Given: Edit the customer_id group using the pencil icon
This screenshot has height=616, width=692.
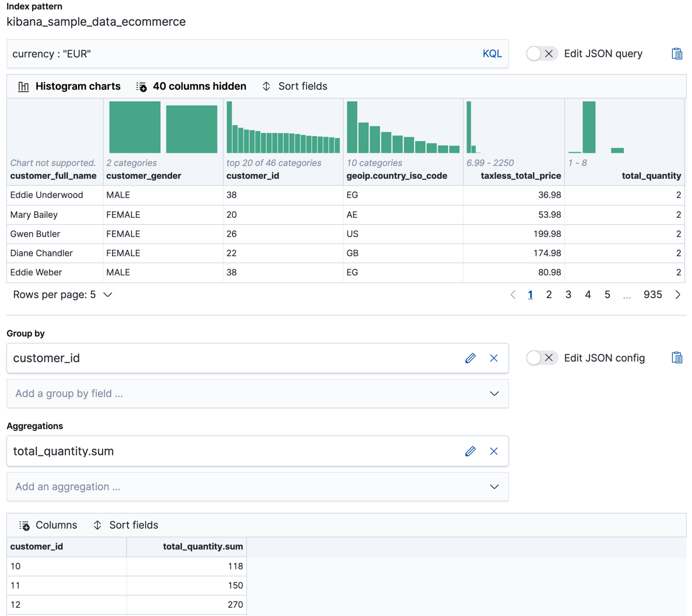Looking at the screenshot, I should pos(471,357).
